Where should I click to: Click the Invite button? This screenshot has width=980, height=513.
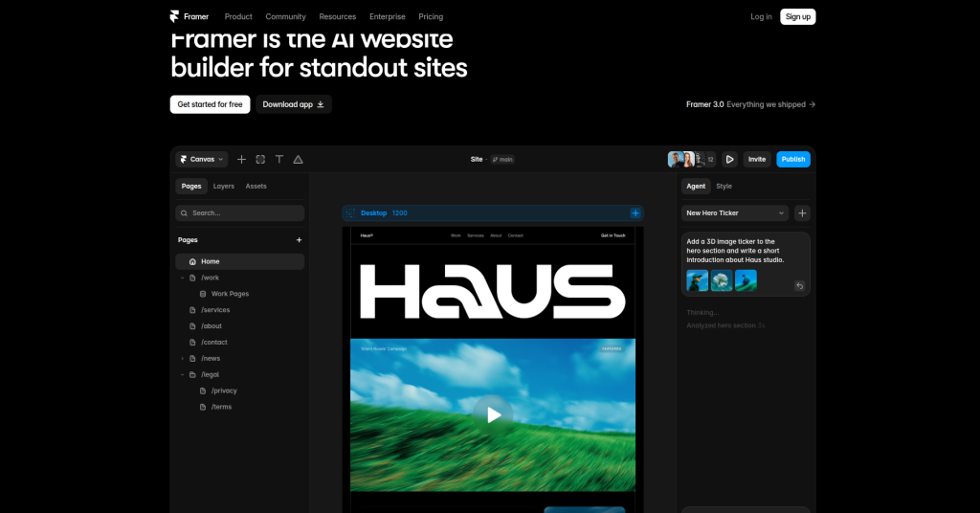pos(757,159)
